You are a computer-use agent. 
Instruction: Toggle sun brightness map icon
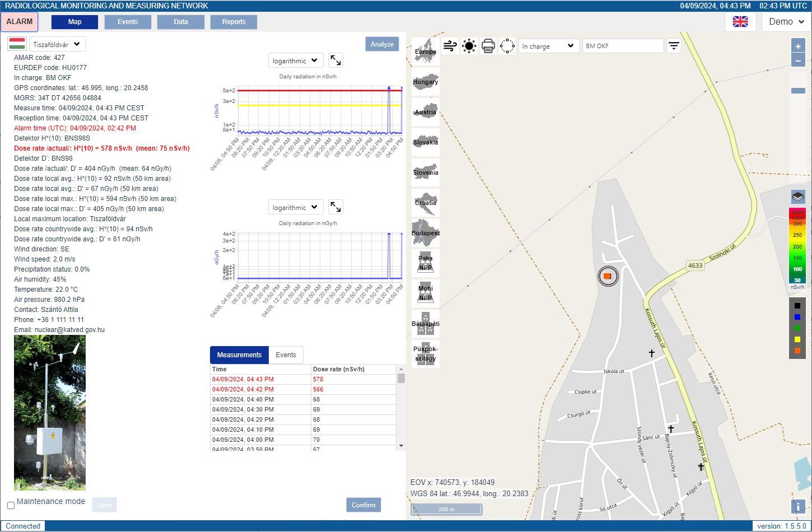[x=469, y=46]
